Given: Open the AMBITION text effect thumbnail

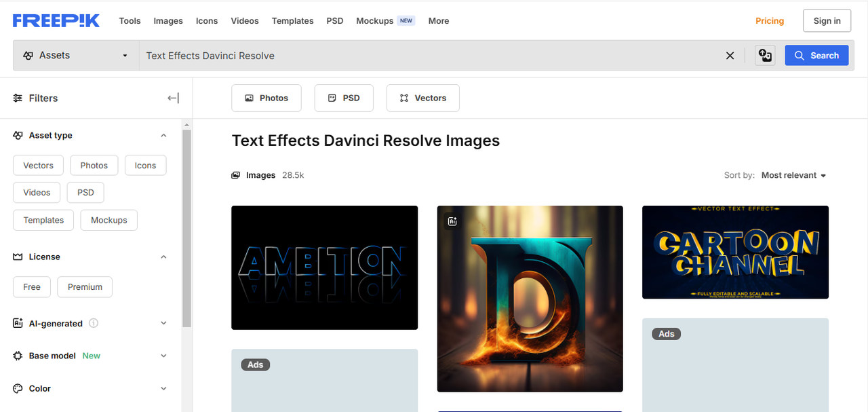Looking at the screenshot, I should point(324,267).
